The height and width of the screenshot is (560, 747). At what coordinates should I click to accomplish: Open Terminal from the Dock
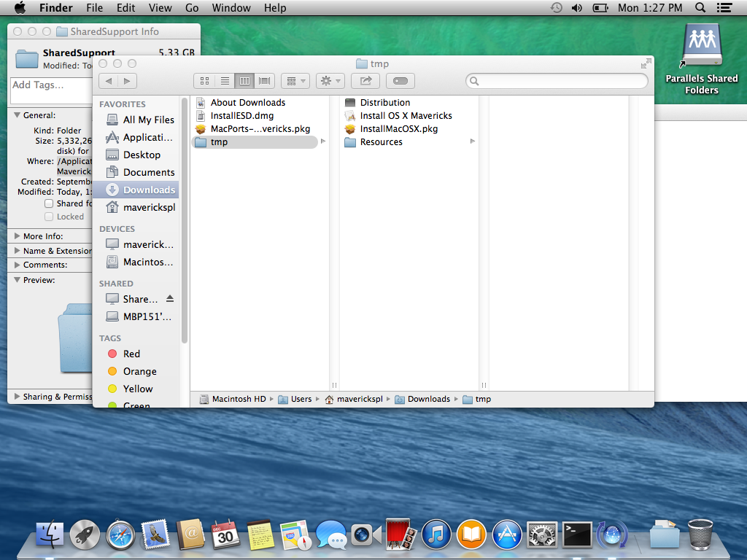pyautogui.click(x=577, y=536)
